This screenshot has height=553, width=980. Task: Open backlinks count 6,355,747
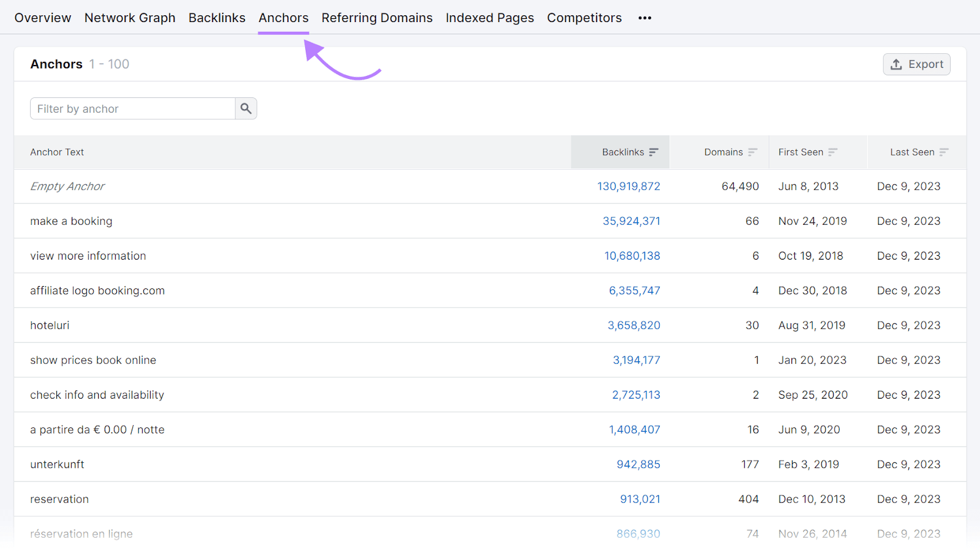click(635, 291)
